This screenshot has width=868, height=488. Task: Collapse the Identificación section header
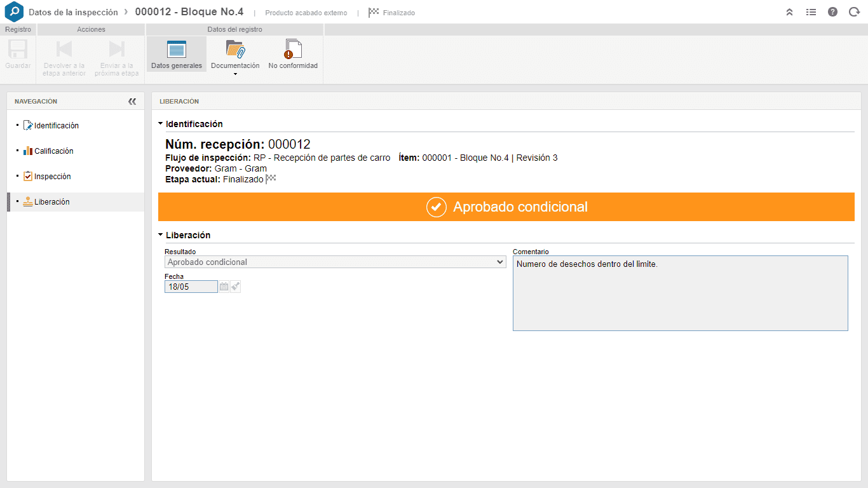(191, 124)
